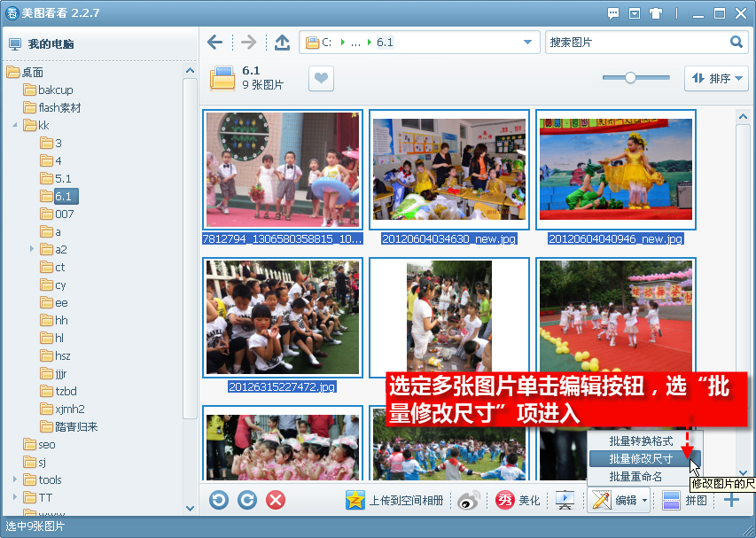Click the image grid scroll up arrow
The image size is (756, 538).
[x=743, y=117]
